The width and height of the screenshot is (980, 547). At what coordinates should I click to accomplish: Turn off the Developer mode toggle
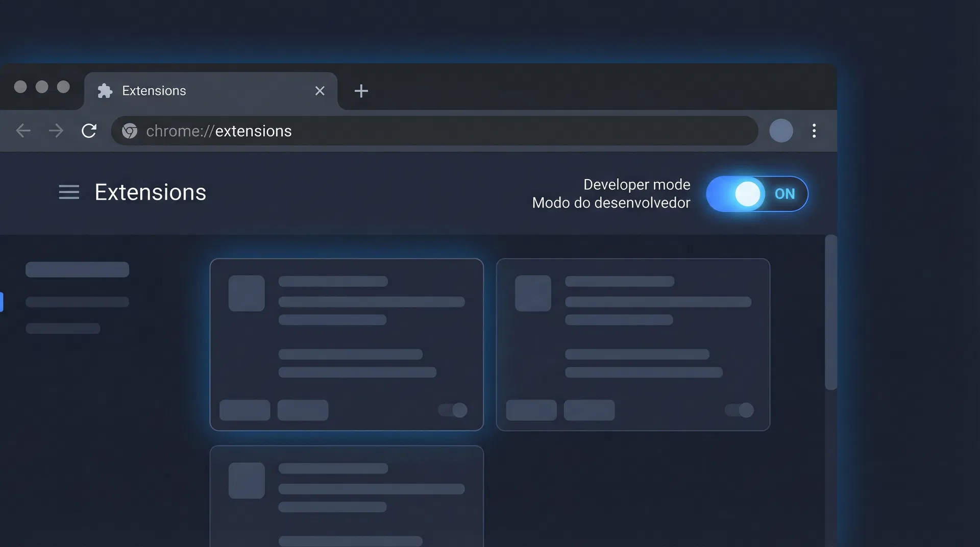pos(756,194)
